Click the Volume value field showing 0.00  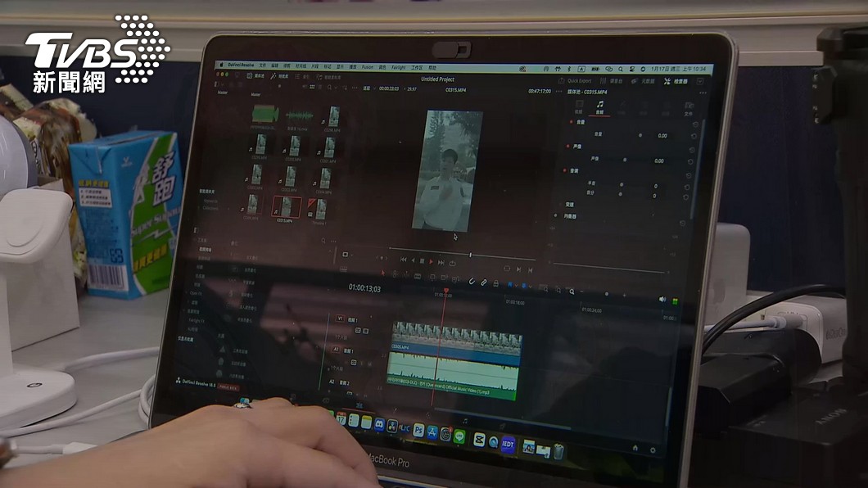pos(662,136)
